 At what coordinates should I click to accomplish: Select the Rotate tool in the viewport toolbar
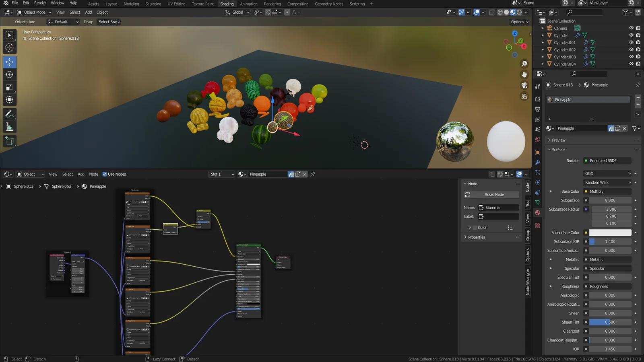(9, 74)
